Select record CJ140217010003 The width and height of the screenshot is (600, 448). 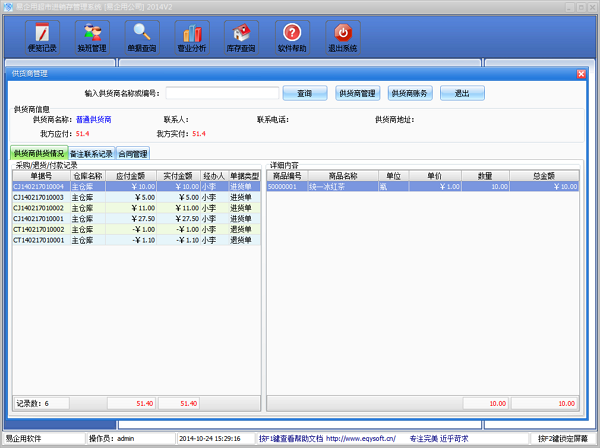(x=136, y=197)
